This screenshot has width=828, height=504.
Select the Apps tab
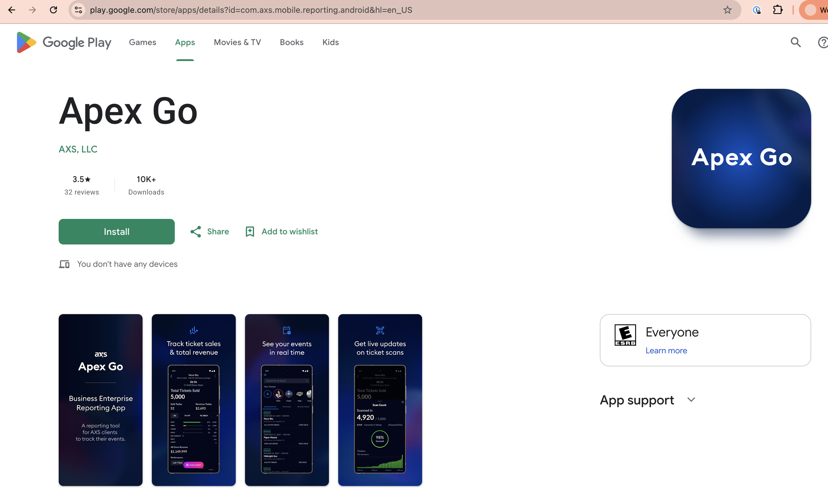tap(185, 42)
